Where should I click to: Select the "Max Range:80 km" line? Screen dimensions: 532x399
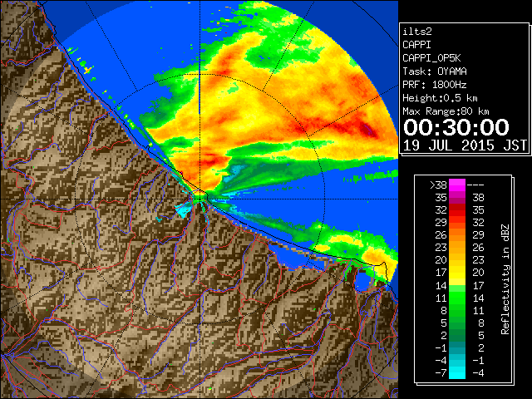tap(446, 111)
